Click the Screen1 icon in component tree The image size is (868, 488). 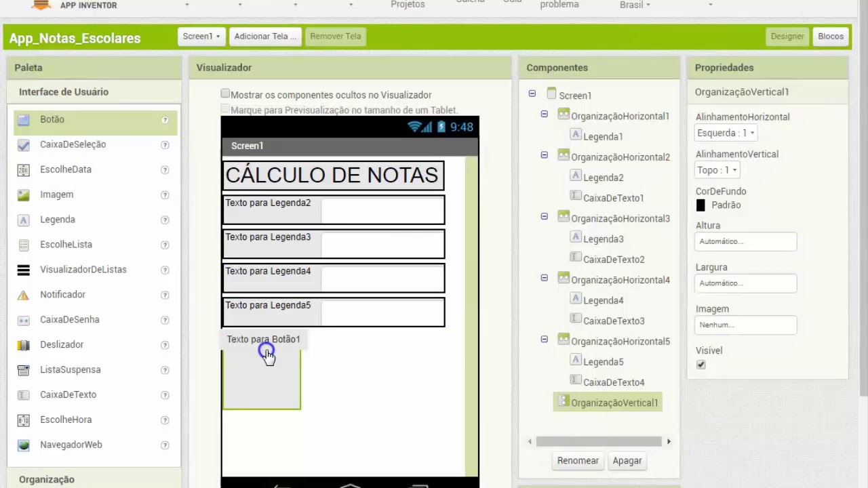(551, 94)
